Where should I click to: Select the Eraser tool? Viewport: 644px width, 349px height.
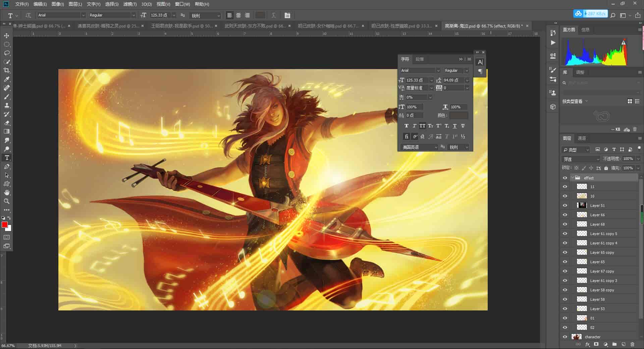7,123
